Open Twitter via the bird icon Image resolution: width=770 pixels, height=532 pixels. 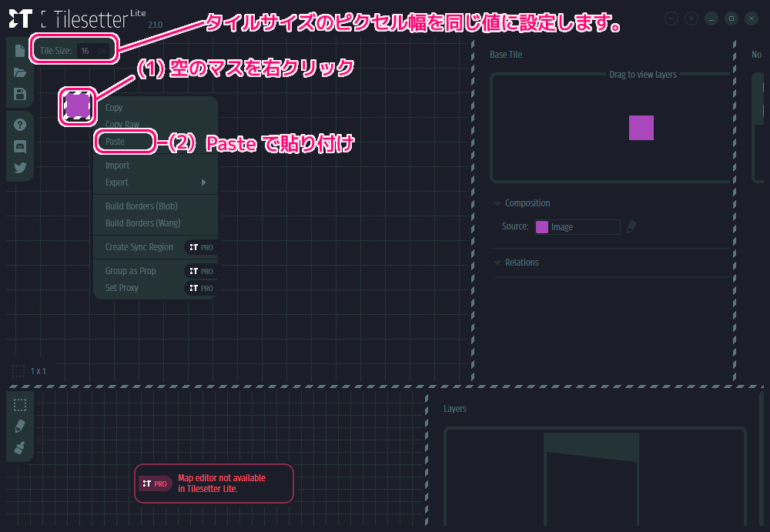click(21, 168)
